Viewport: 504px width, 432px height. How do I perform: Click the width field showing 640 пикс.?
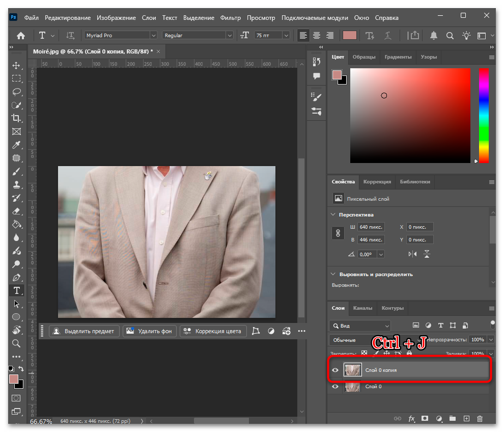point(371,227)
